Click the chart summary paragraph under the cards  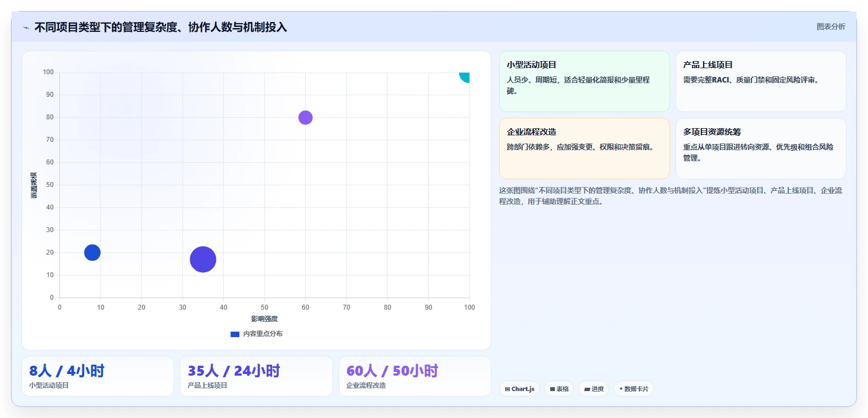pyautogui.click(x=671, y=196)
